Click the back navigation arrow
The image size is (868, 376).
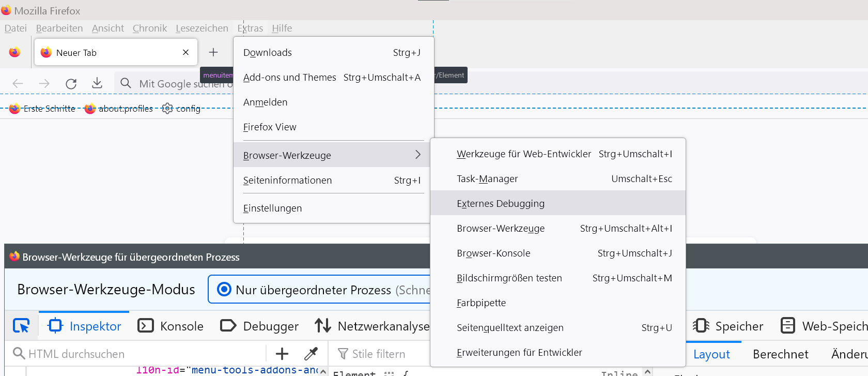18,83
